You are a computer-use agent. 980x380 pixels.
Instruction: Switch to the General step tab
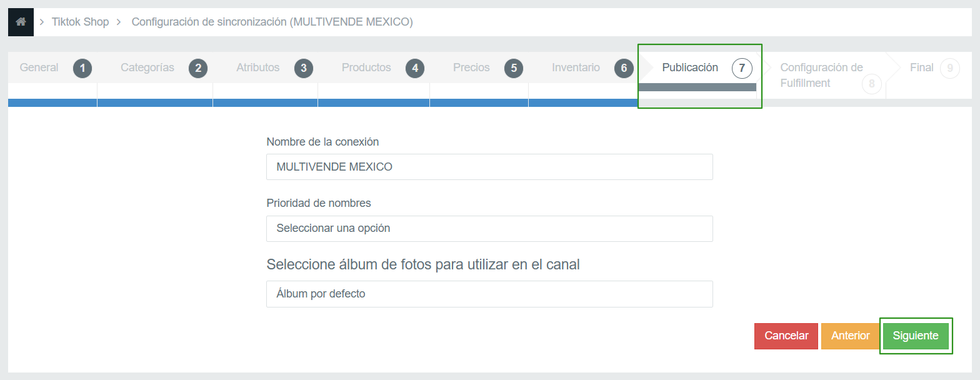click(x=39, y=67)
